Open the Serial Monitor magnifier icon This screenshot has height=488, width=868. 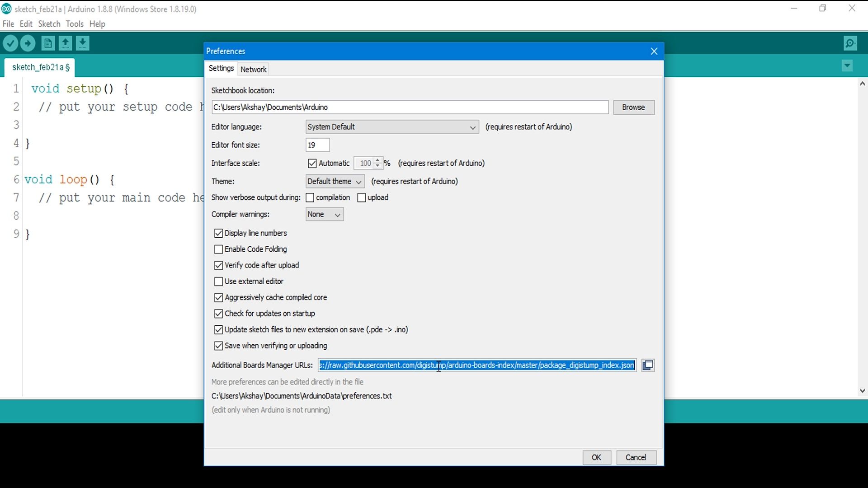tap(850, 43)
